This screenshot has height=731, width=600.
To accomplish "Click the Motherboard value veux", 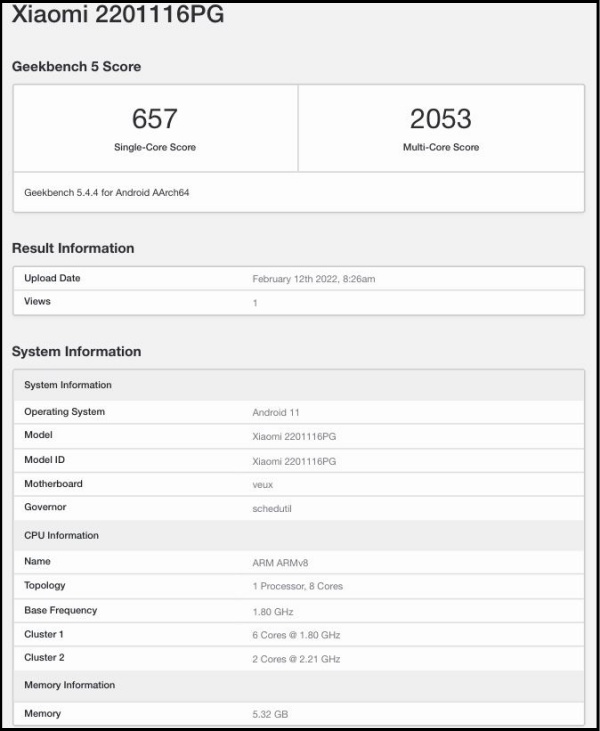I will (x=262, y=485).
